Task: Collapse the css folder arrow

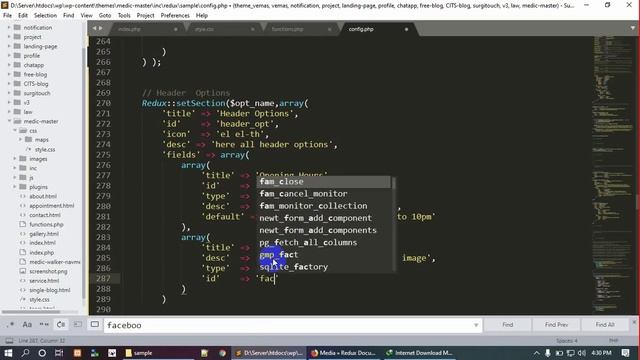Action: tap(15, 131)
